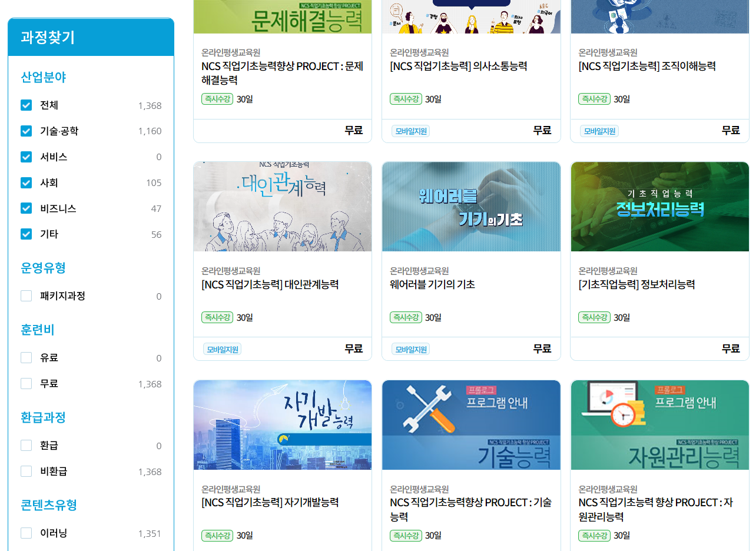The image size is (756, 551).
Task: Open the 자기개발능력 course thumbnail
Action: tap(283, 425)
